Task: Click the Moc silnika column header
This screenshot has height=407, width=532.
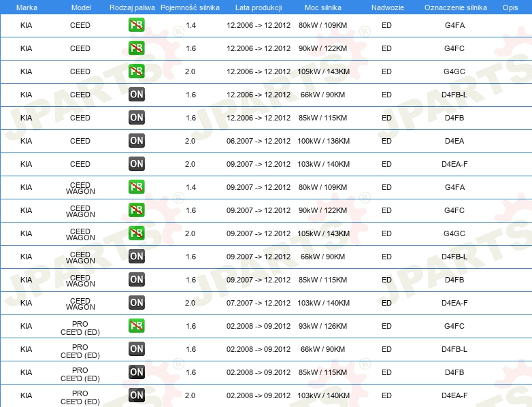Action: click(322, 7)
